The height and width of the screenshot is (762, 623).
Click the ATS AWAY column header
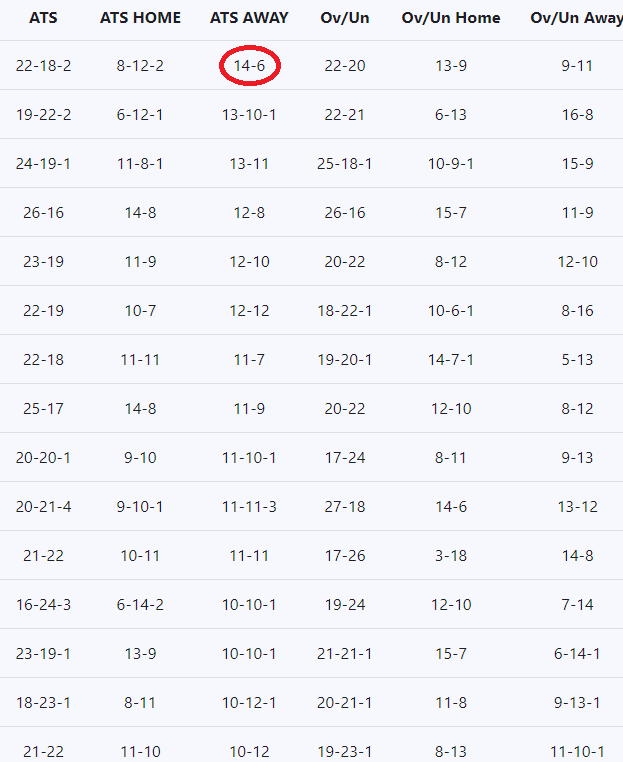tap(249, 18)
